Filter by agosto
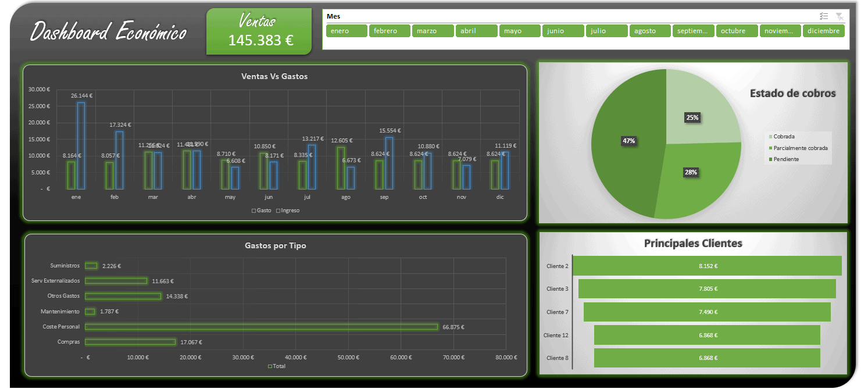 tap(650, 31)
